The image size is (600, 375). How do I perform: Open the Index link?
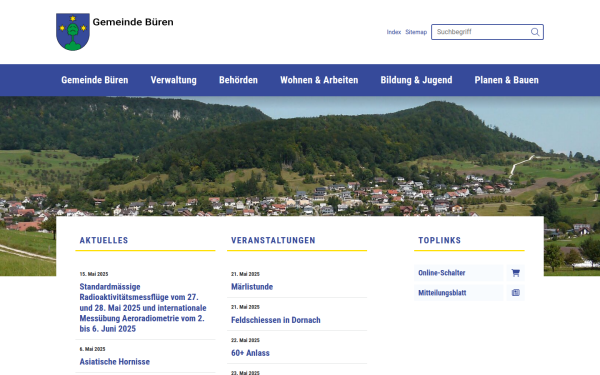[394, 32]
